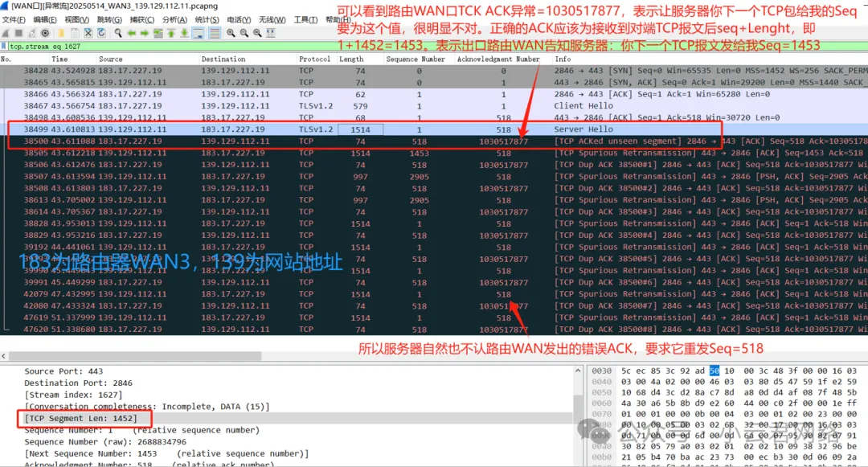This screenshot has width=868, height=467.
Task: Close the current capture file
Action: 88,33
